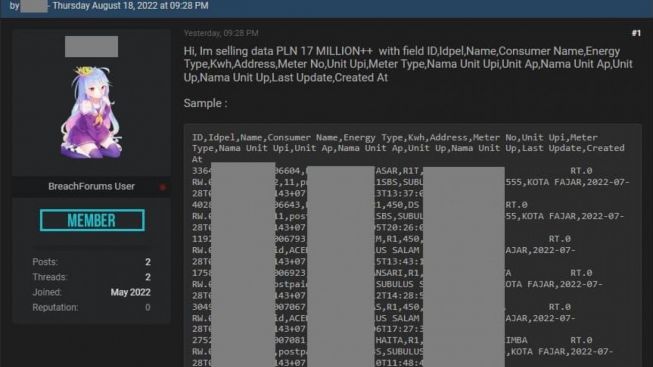Click the 'Threads:' label
Screen dimensions: 653x367
[49, 277]
